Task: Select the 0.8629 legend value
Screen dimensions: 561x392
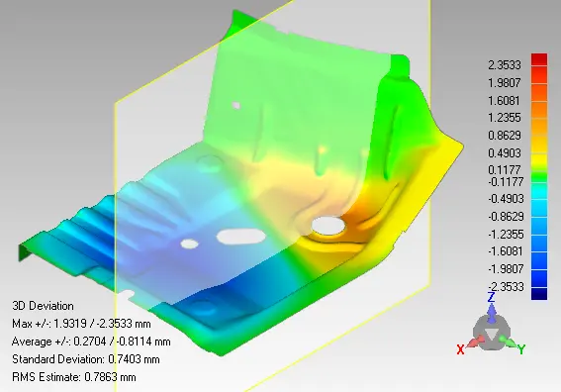Action: coord(505,136)
